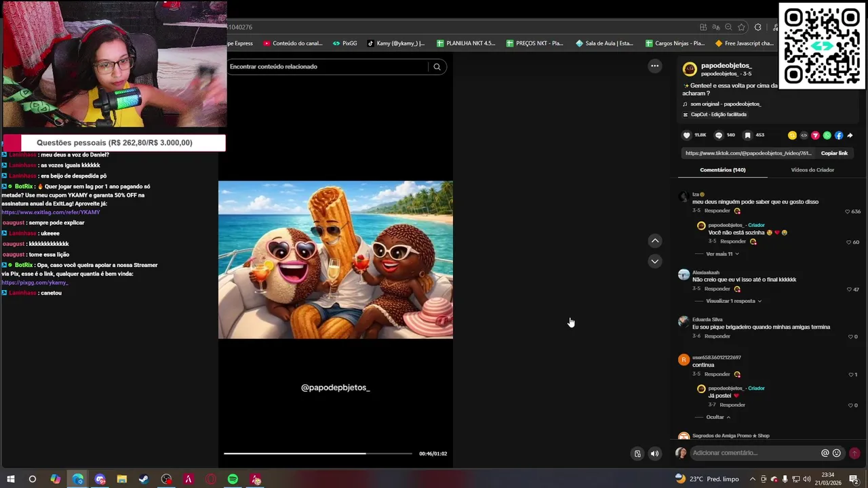Like Alexiaakaah's comment with 47 likes
The width and height of the screenshot is (868, 488).
pos(849,289)
